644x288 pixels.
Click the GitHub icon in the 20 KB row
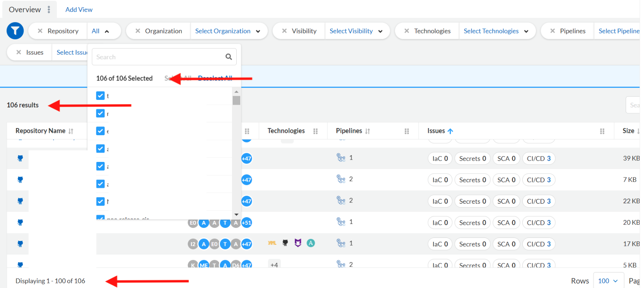click(20, 223)
